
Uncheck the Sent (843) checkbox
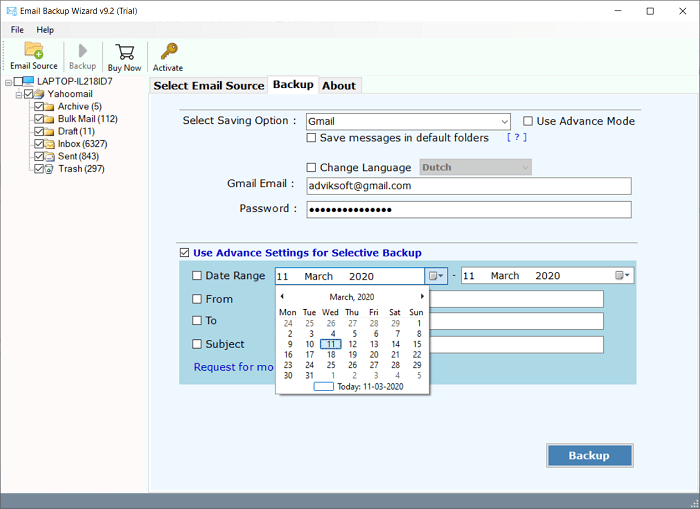pyautogui.click(x=39, y=156)
